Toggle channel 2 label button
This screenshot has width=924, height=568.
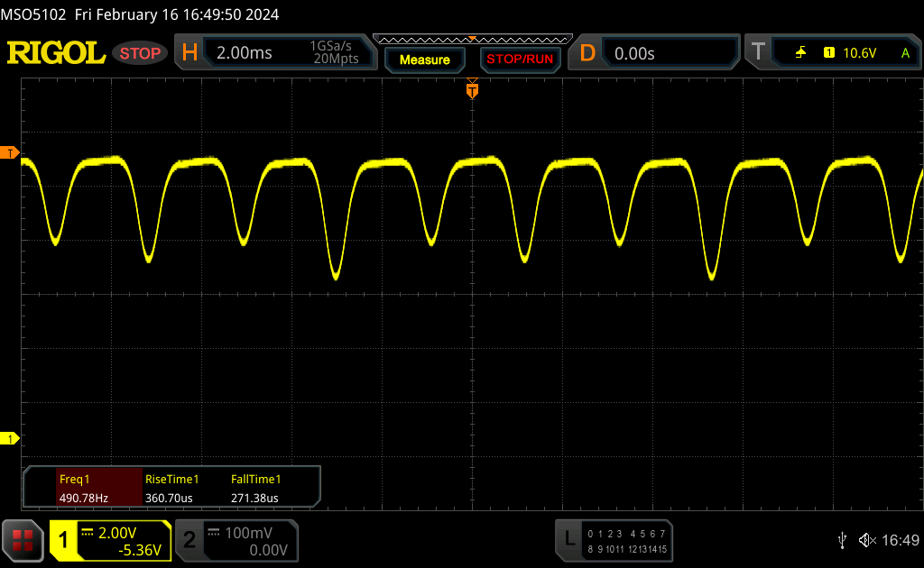189,540
